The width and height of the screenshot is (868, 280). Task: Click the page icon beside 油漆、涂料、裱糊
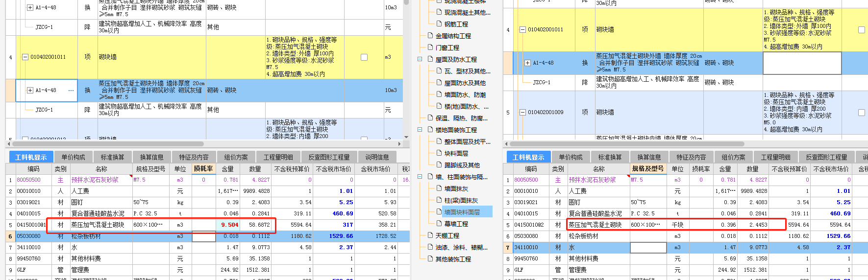tap(430, 247)
